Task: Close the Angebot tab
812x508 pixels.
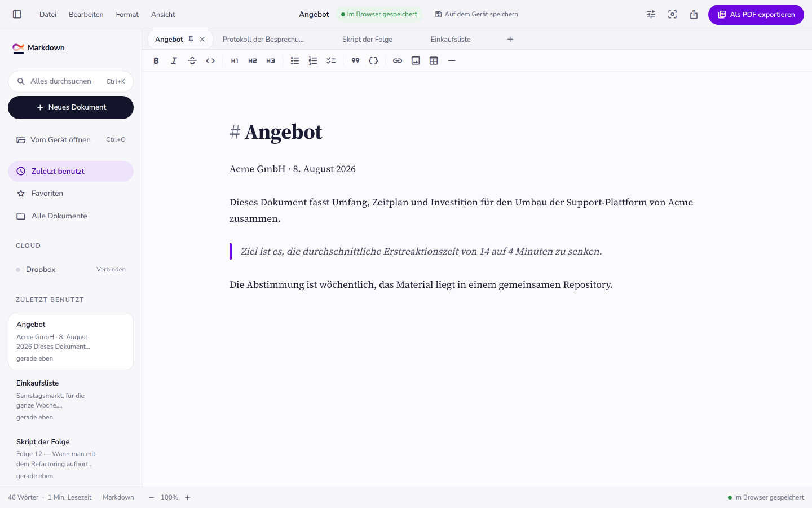Action: pyautogui.click(x=202, y=40)
